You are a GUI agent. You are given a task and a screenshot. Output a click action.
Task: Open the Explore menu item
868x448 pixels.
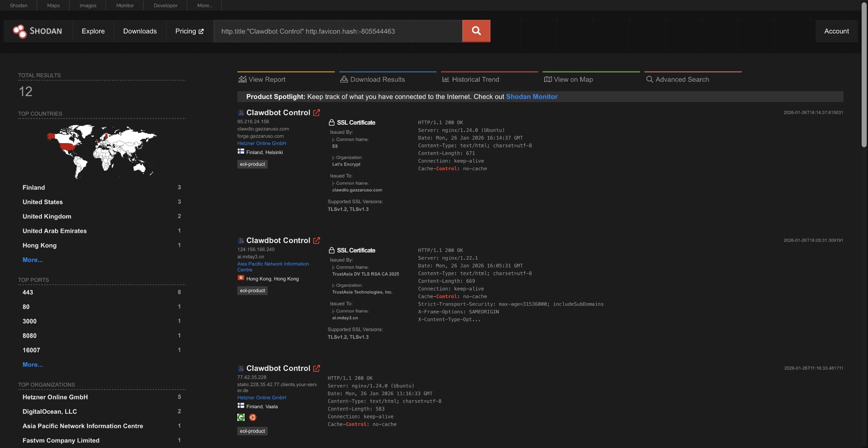[93, 31]
